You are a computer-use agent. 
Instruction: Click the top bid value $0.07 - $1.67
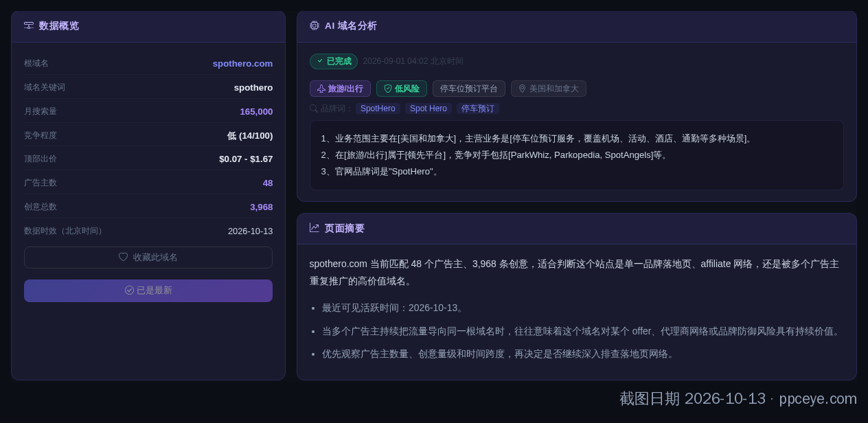click(246, 159)
